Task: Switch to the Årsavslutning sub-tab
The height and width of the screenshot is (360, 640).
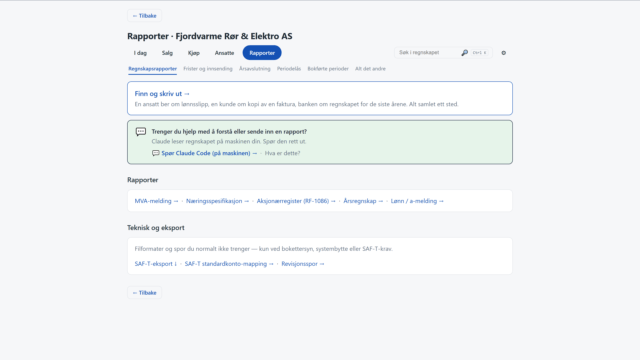Action: click(x=255, y=69)
